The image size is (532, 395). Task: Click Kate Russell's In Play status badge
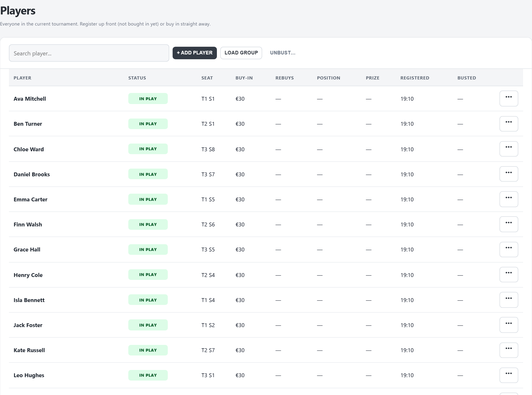[x=148, y=350]
